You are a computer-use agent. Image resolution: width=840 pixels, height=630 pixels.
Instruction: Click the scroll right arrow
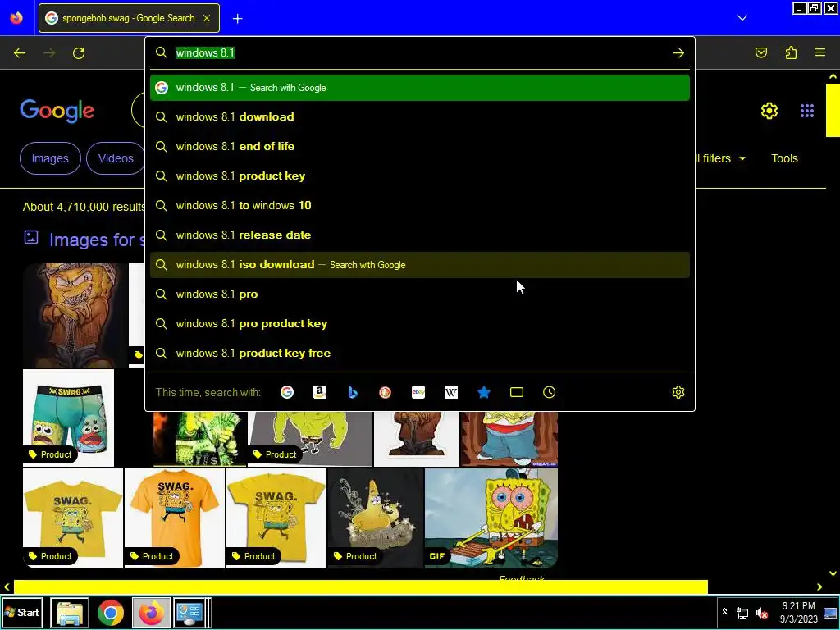pos(819,587)
